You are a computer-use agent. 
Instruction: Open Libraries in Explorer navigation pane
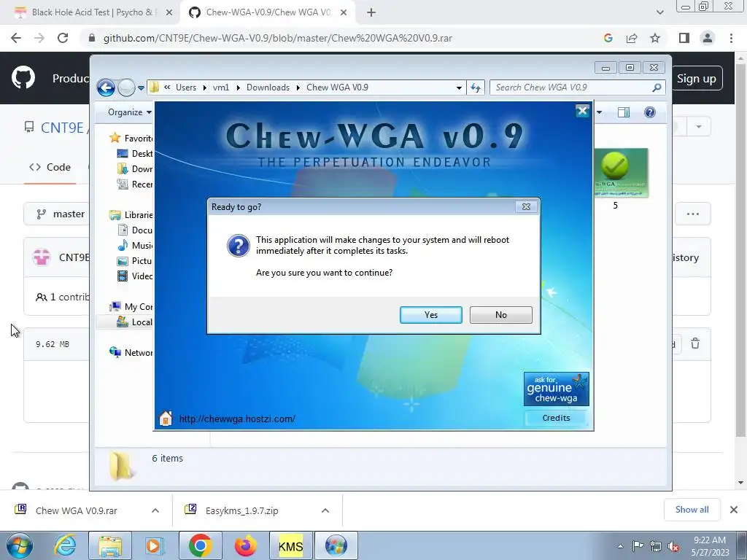pos(131,215)
